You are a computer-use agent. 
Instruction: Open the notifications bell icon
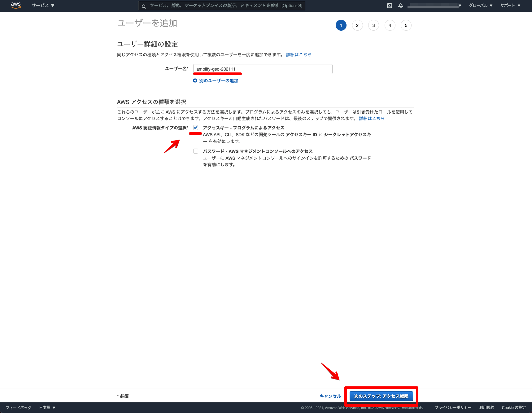[401, 6]
